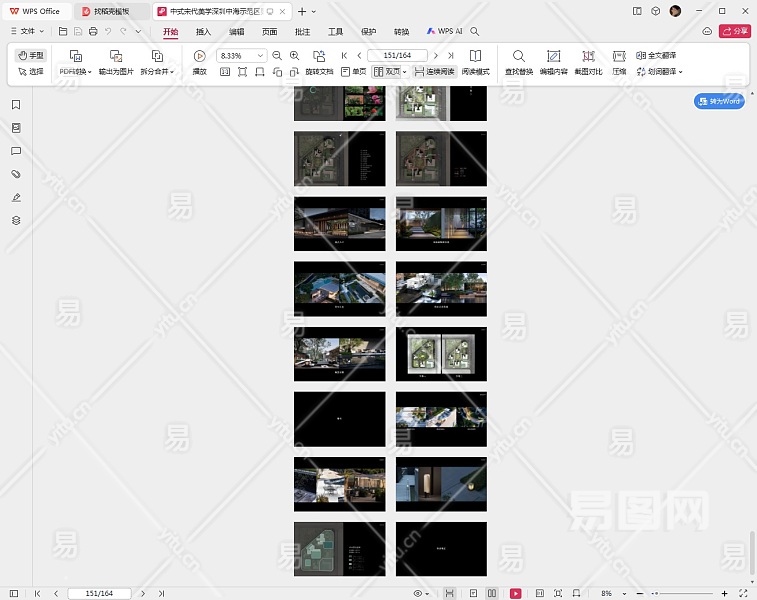Click the zoom slider in status bar
This screenshot has height=600, width=757.
[x=680, y=593]
